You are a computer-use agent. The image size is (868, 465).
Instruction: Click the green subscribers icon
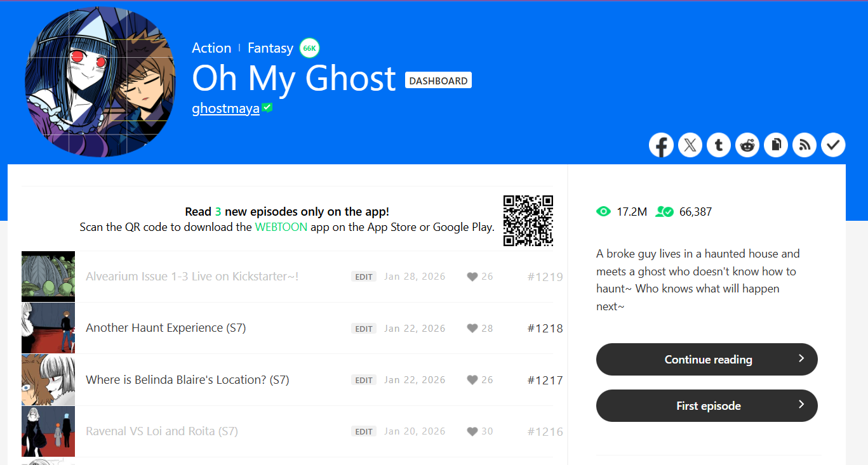coord(664,211)
